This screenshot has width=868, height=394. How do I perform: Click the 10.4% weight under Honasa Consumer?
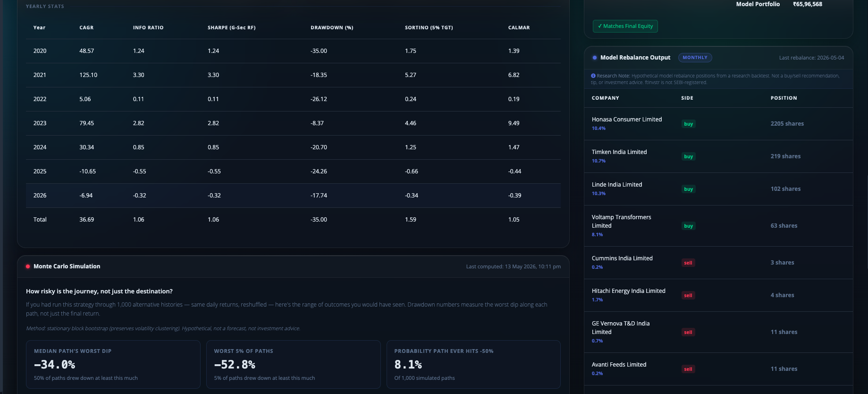coord(598,128)
